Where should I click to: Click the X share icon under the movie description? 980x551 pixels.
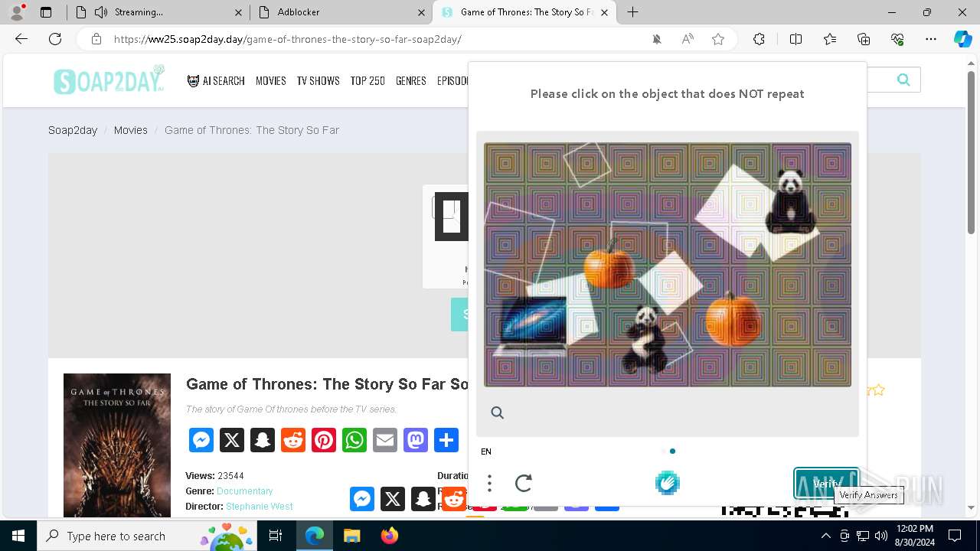coord(232,440)
